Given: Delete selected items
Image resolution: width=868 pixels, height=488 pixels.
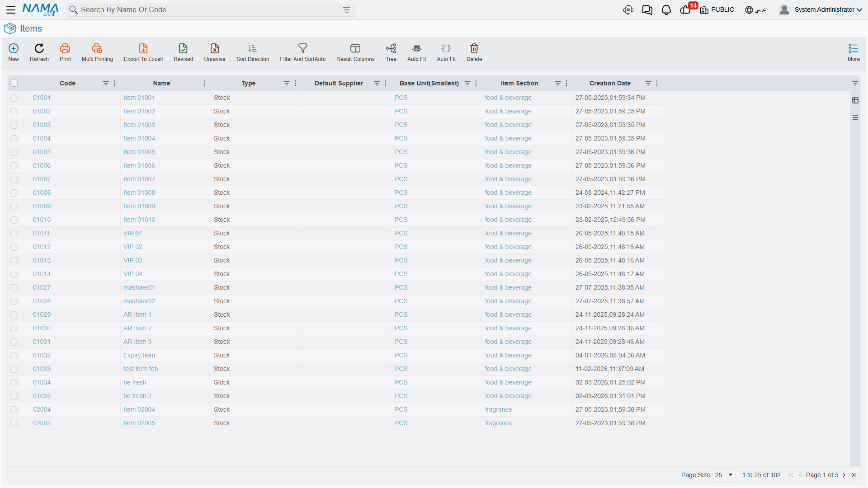Looking at the screenshot, I should tap(474, 52).
